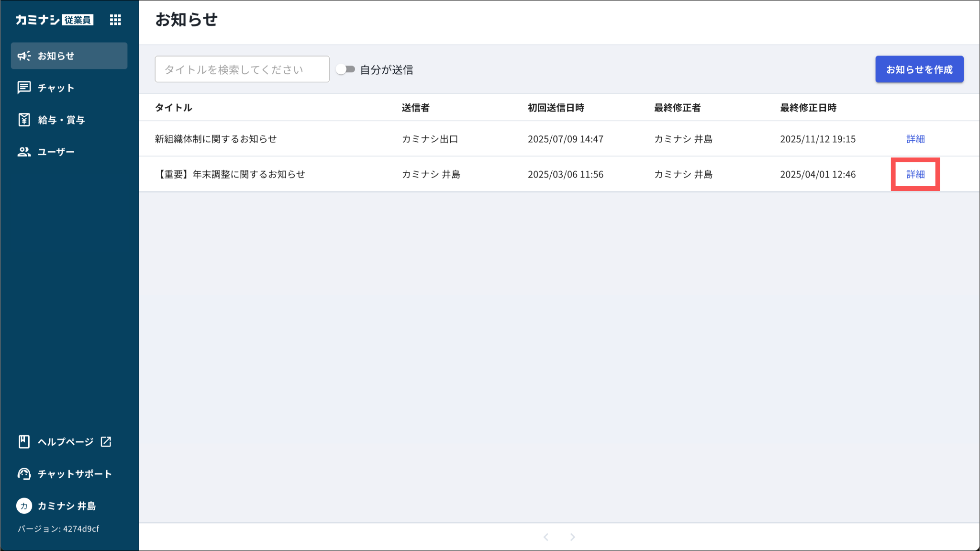Click the megaphone お知らせ sidebar icon
980x551 pixels.
coord(24,56)
